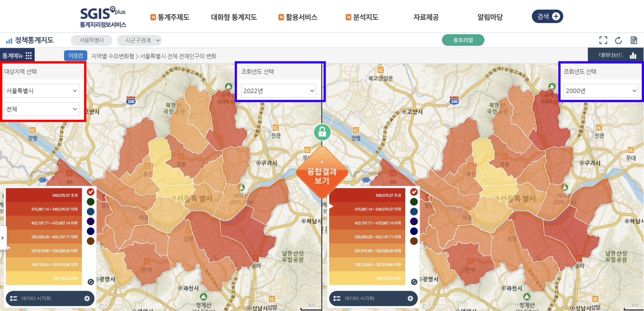644x311 pixels.
Task: Select red checked color option in left legend
Action: (x=91, y=192)
